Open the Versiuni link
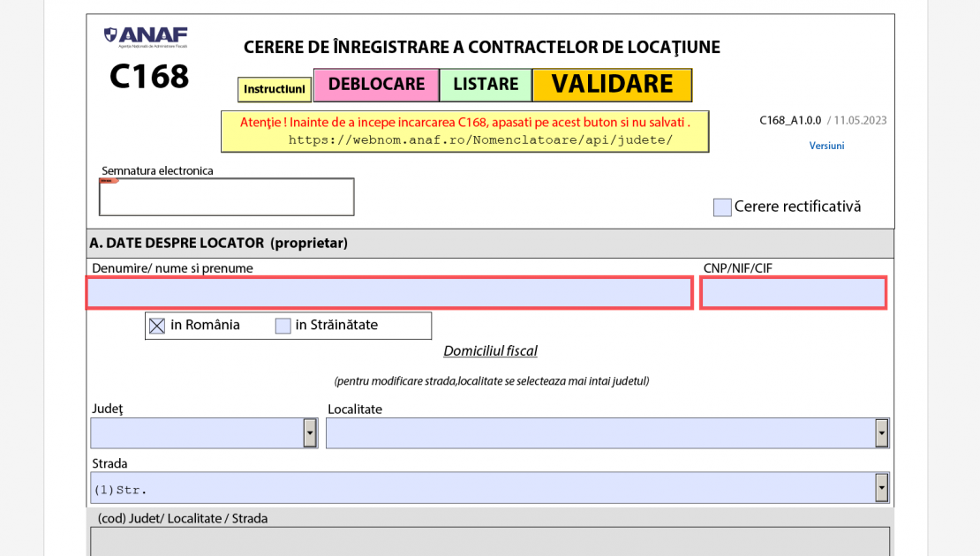 pyautogui.click(x=826, y=146)
